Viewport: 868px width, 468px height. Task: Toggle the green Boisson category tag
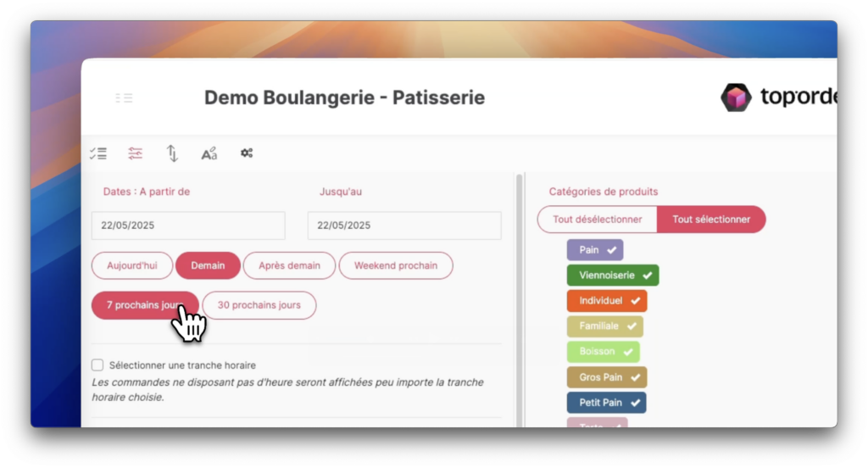pos(603,352)
